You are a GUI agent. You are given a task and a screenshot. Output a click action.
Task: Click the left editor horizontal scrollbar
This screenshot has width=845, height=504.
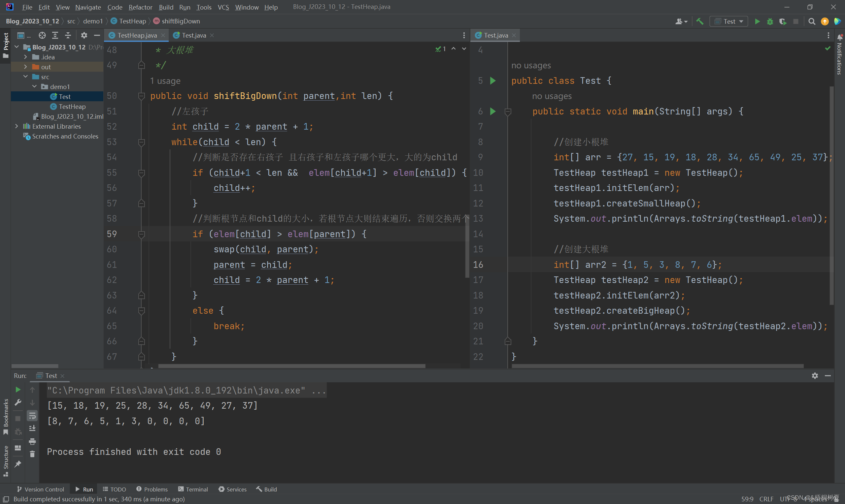pyautogui.click(x=292, y=366)
